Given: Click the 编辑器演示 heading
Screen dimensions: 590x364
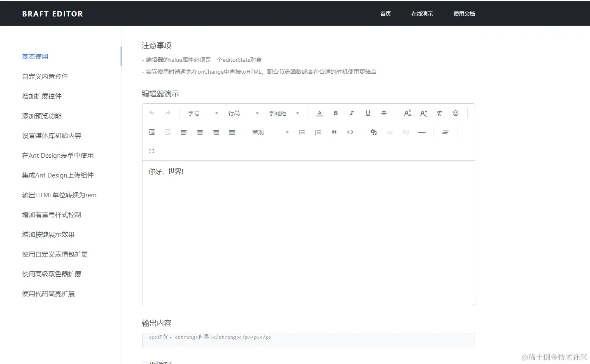Looking at the screenshot, I should (x=160, y=94).
